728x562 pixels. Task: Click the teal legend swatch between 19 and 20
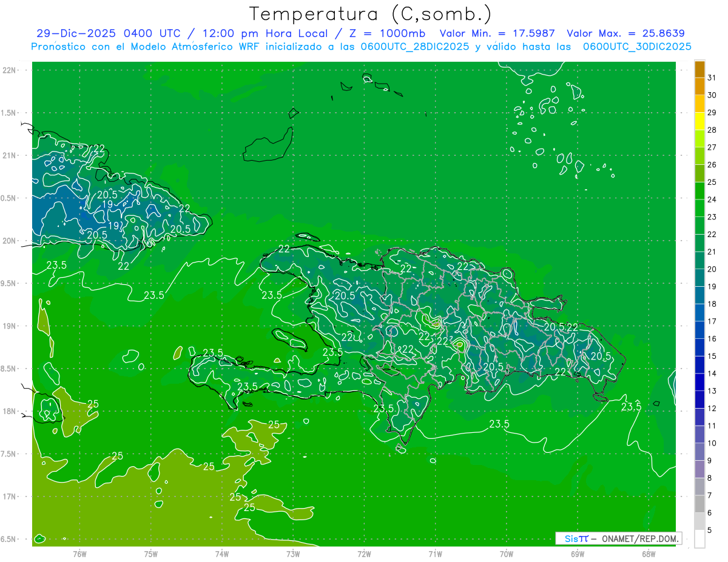coord(699,278)
